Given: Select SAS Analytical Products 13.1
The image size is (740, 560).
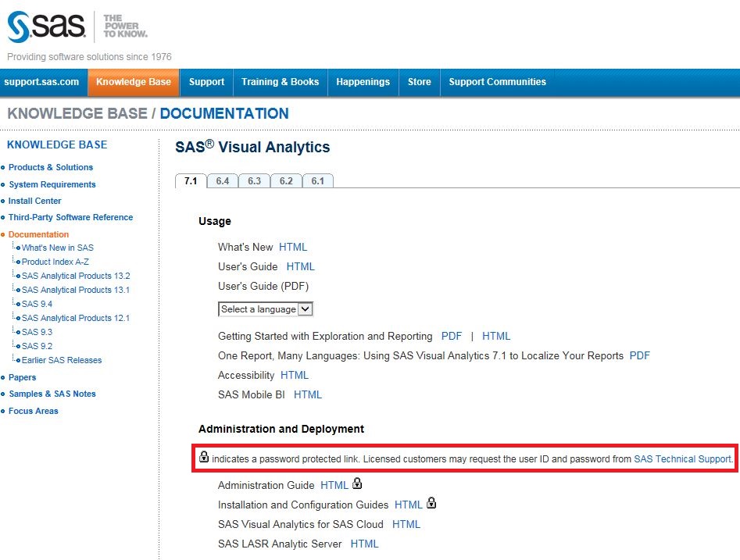Looking at the screenshot, I should (x=76, y=290).
